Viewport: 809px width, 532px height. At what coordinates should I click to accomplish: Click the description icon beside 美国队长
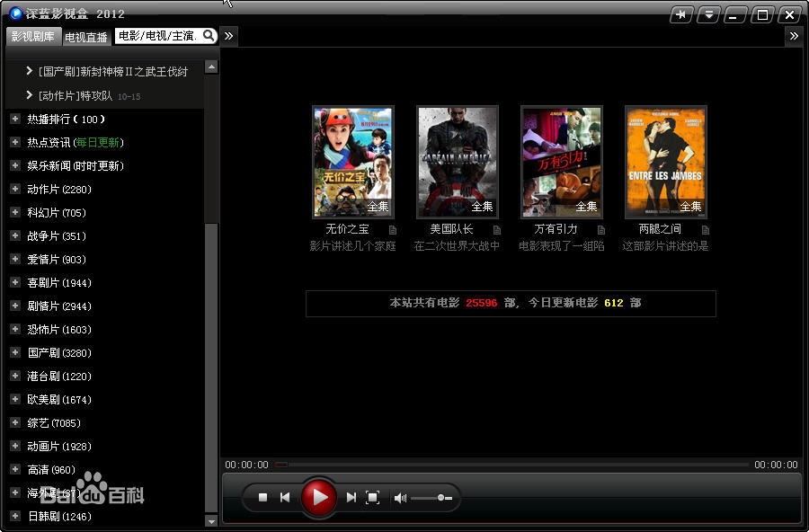pyautogui.click(x=496, y=229)
